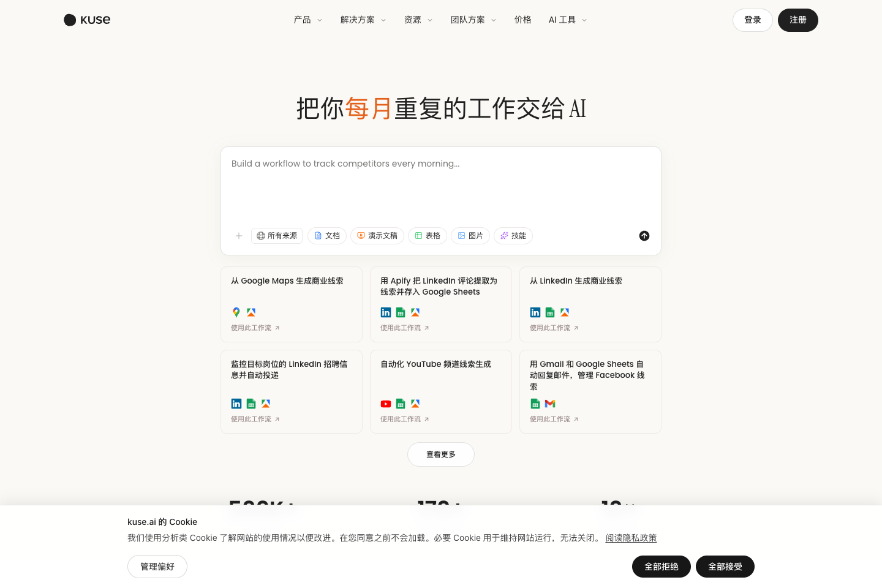Screen dimensions: 882x588
Task: Open the 阅读隐私政策 link
Action: pos(631,538)
